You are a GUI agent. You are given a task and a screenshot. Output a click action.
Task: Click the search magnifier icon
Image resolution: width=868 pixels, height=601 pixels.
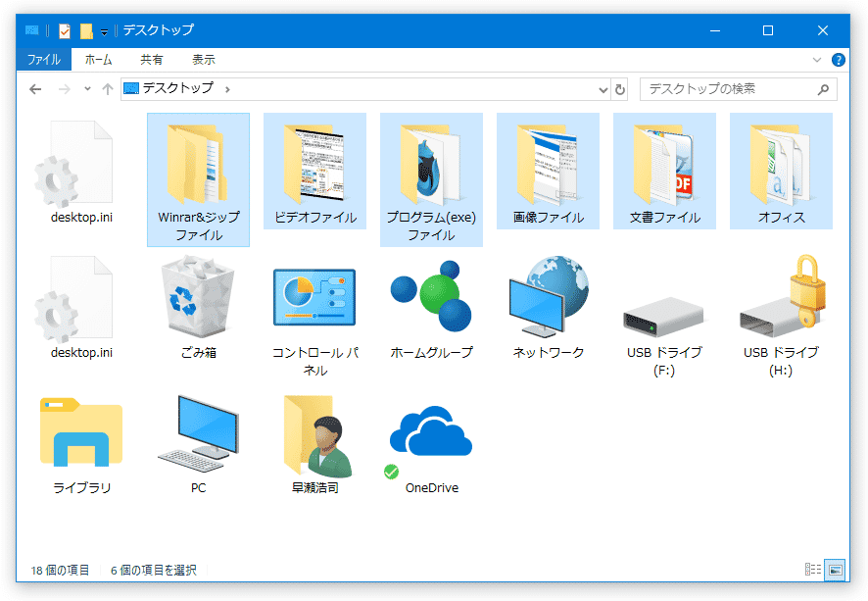point(823,89)
